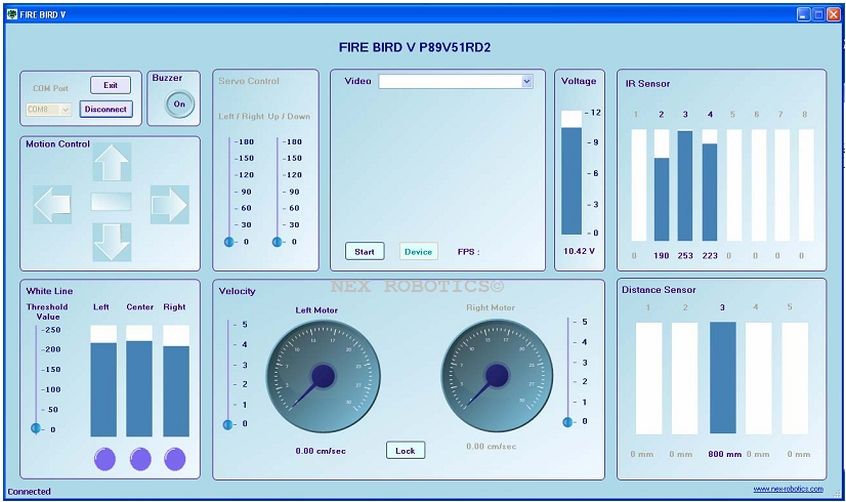The height and width of the screenshot is (502, 846).
Task: Open the www.nex-robotics.com link
Action: pos(788,489)
